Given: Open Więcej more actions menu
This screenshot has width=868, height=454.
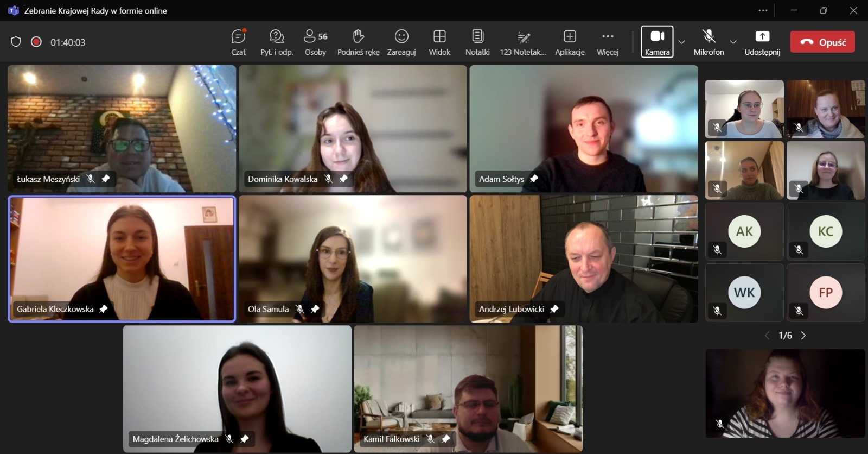Looking at the screenshot, I should pos(608,42).
